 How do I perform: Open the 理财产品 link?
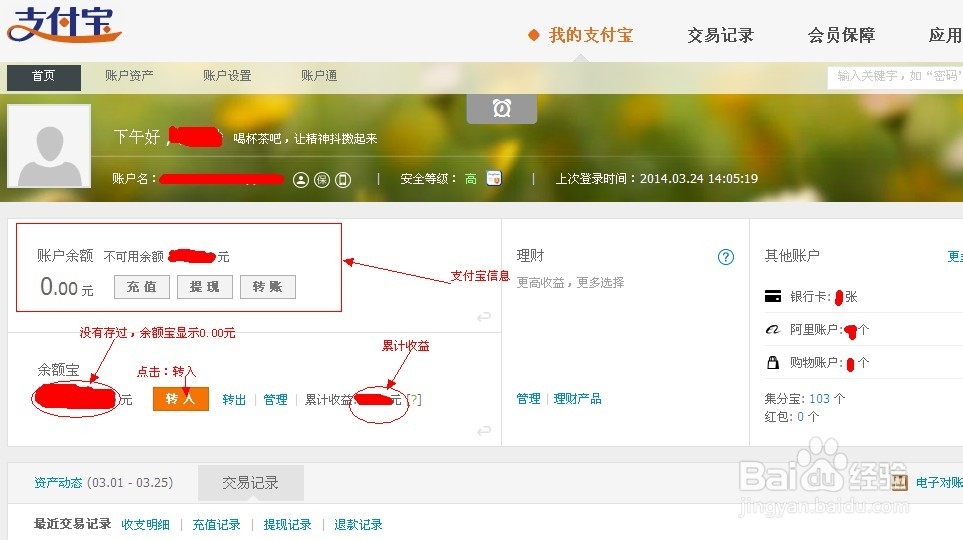[x=577, y=399]
